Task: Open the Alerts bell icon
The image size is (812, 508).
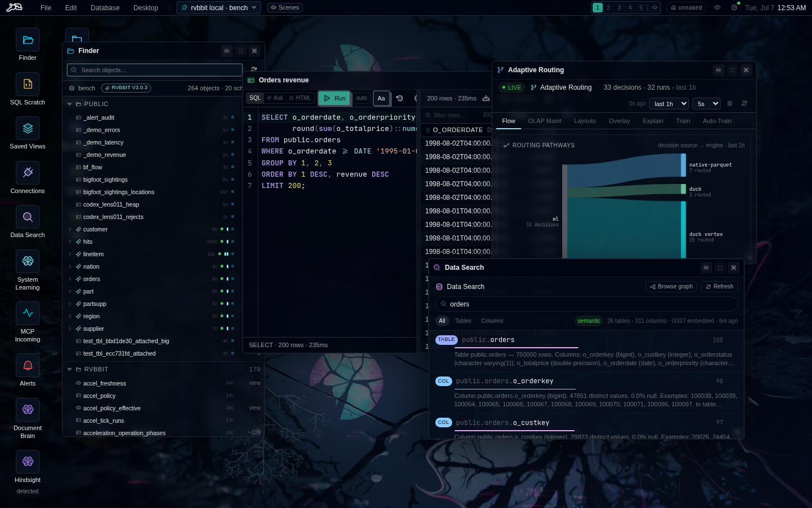Action: (28, 365)
